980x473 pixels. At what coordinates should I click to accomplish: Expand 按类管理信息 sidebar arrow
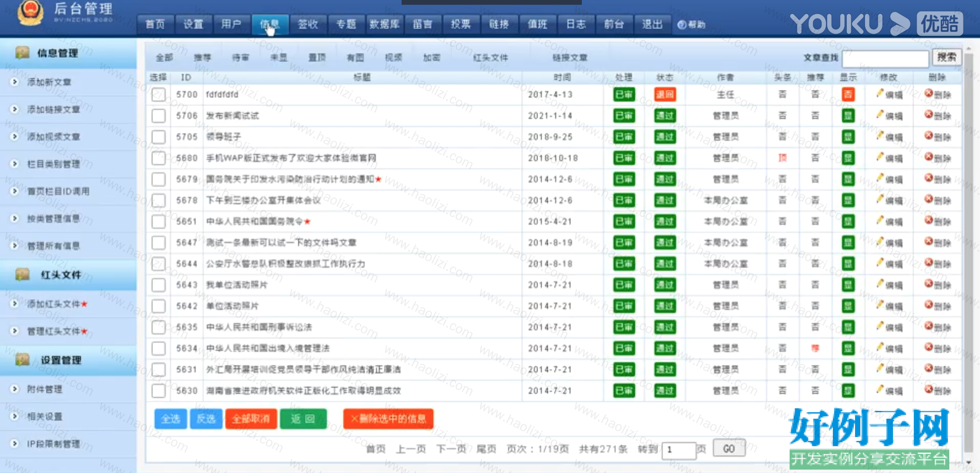[14, 218]
